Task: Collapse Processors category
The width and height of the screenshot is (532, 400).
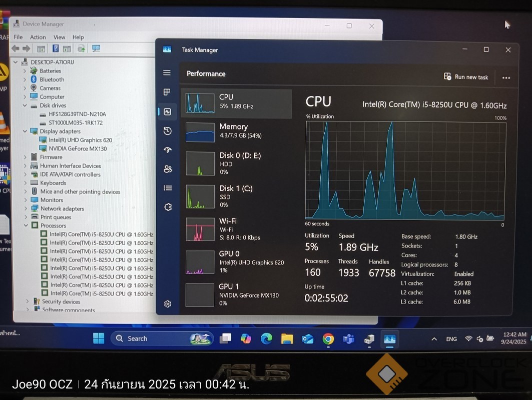Action: pyautogui.click(x=26, y=225)
